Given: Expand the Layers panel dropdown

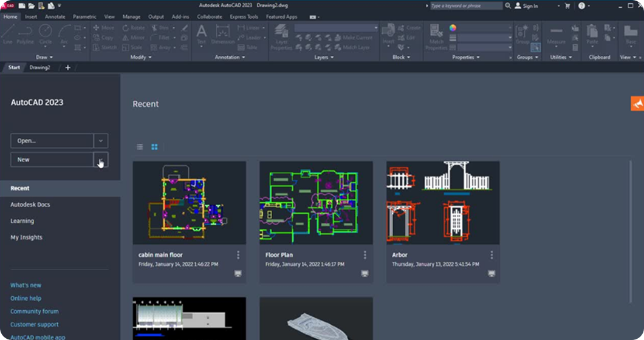Looking at the screenshot, I should pyautogui.click(x=324, y=57).
